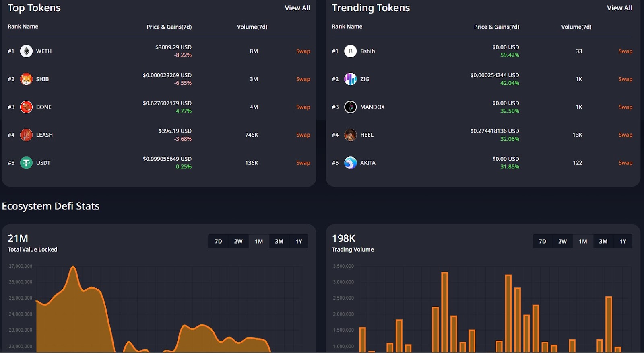The image size is (644, 353).
Task: Click the WETH token icon
Action: [x=26, y=51]
